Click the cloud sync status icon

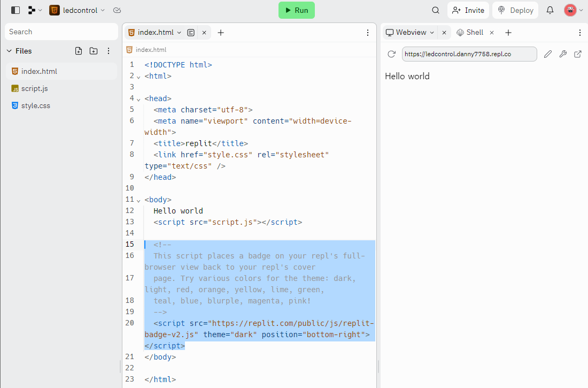click(117, 10)
